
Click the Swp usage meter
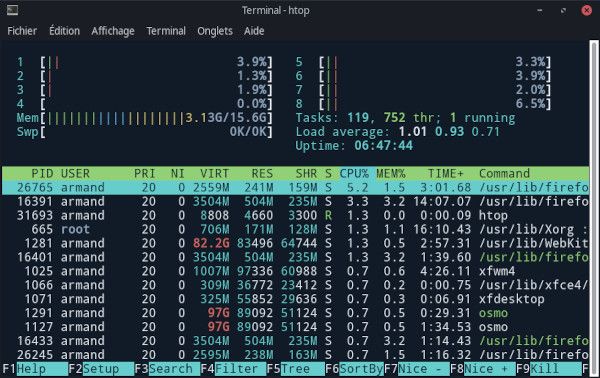145,132
